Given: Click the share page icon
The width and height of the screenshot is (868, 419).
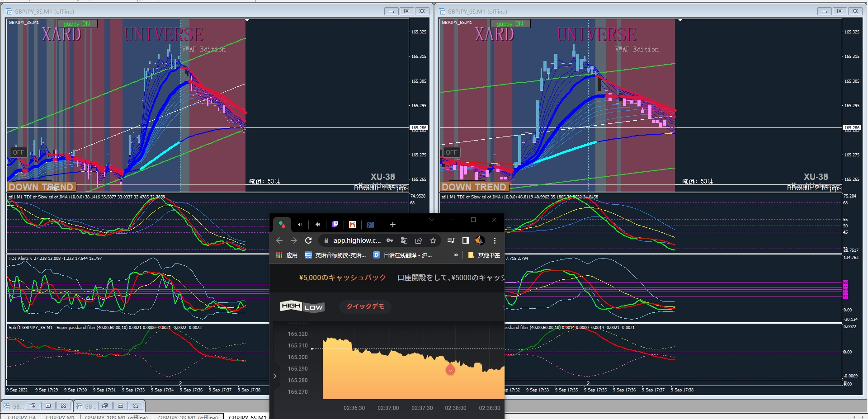Looking at the screenshot, I should click(x=419, y=240).
